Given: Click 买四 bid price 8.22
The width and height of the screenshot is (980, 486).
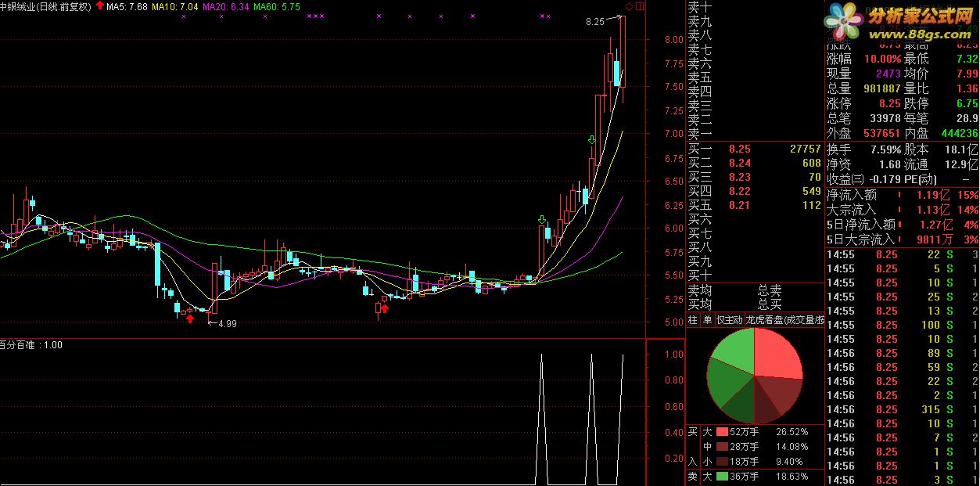Looking at the screenshot, I should click(x=740, y=191).
